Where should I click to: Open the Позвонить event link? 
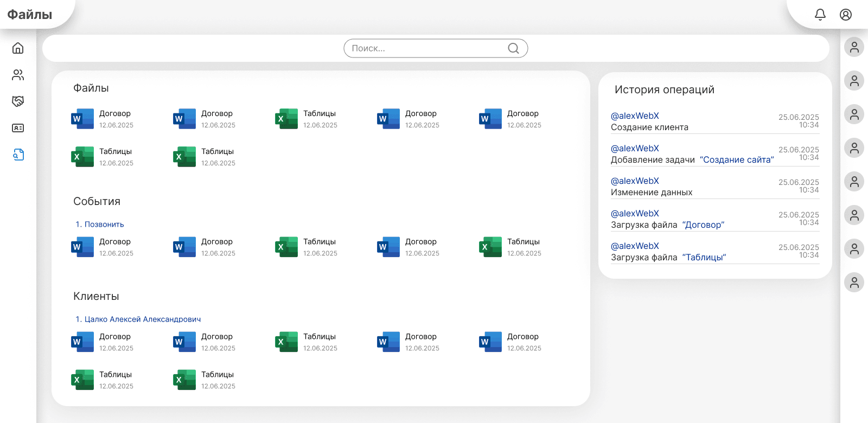point(104,225)
